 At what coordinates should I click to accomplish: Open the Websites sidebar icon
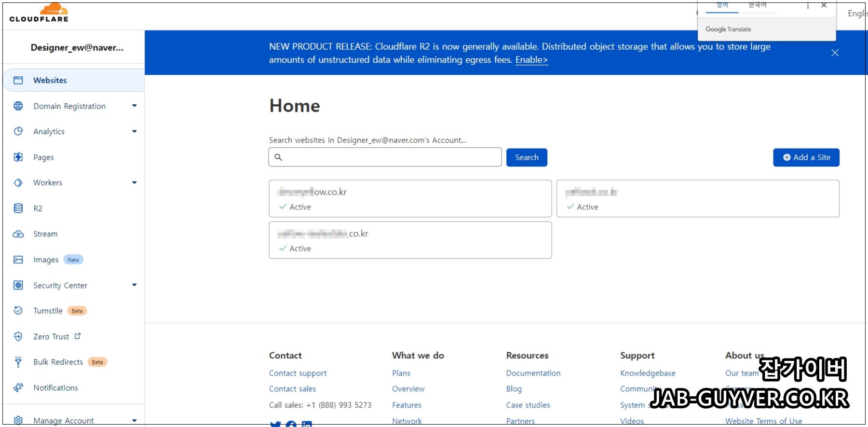[x=18, y=80]
